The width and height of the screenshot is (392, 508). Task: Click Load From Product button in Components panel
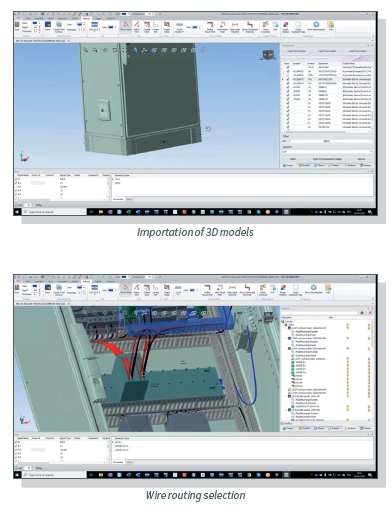(x=357, y=51)
